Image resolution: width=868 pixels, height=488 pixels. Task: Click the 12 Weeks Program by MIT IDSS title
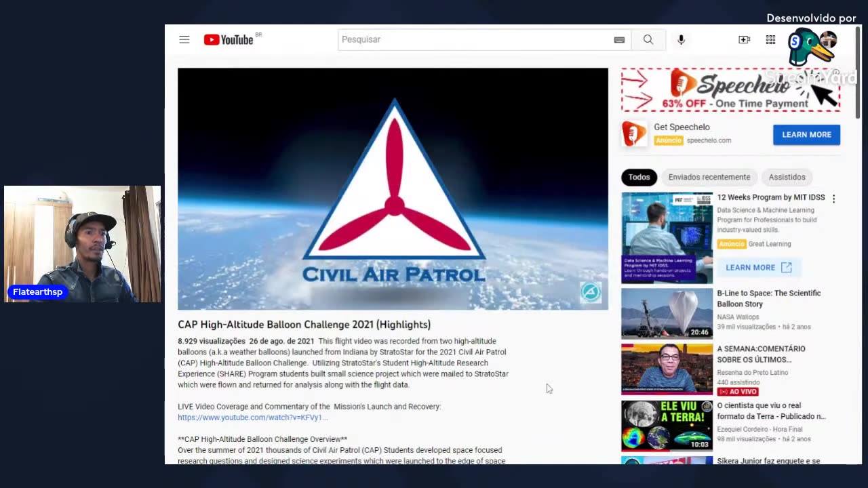[771, 198]
